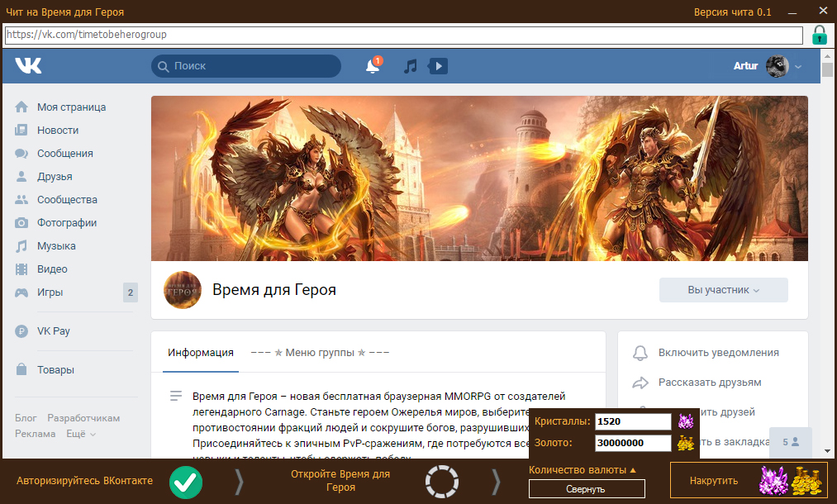Open Фотографии in sidebar
This screenshot has height=504, width=837.
(67, 222)
